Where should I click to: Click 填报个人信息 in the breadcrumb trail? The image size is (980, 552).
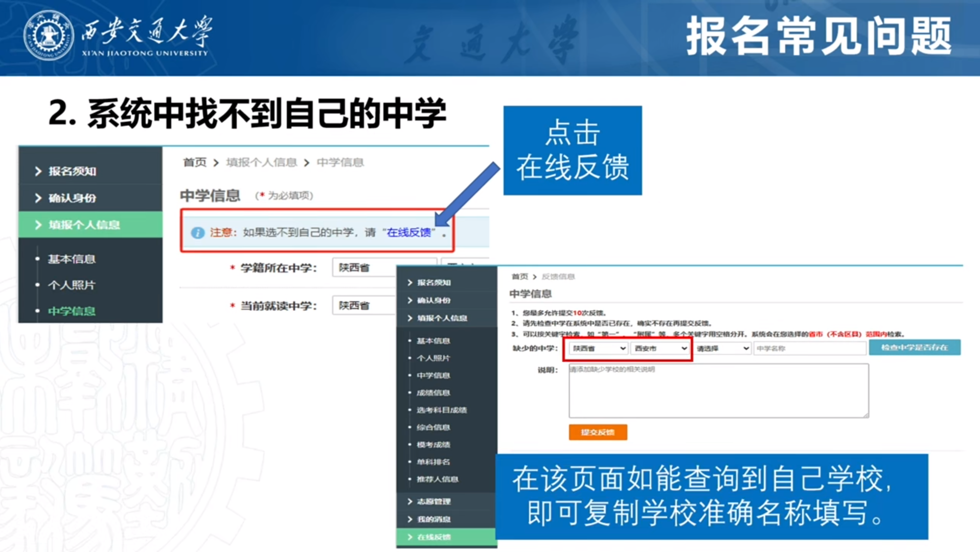pos(262,163)
